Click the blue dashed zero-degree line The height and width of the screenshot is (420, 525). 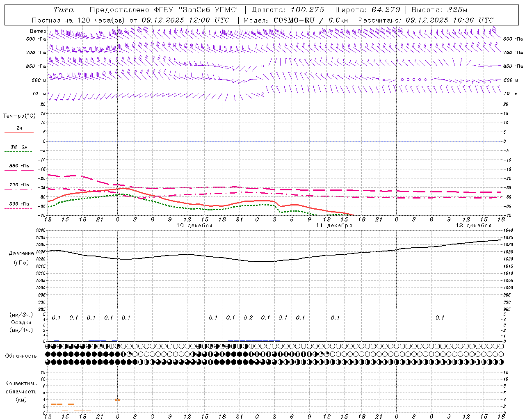point(275,141)
